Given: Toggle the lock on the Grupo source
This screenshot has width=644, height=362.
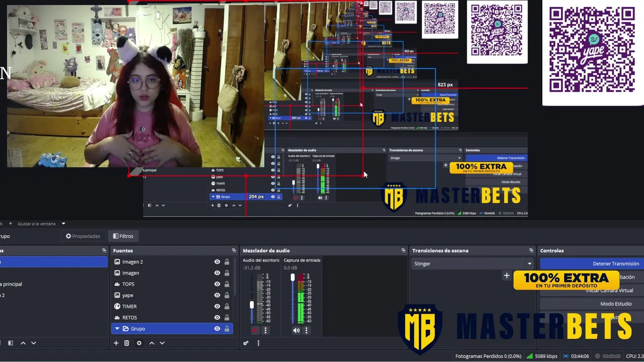Looking at the screenshot, I should (x=227, y=329).
